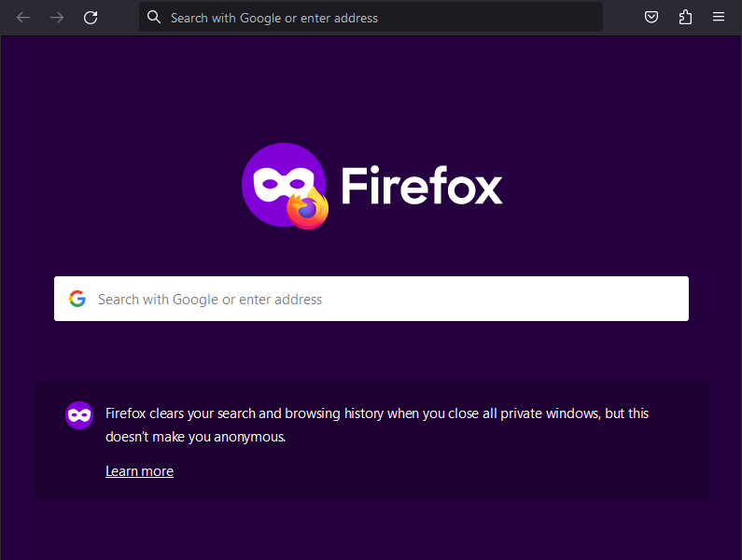Open the Pocket save icon

[651, 18]
